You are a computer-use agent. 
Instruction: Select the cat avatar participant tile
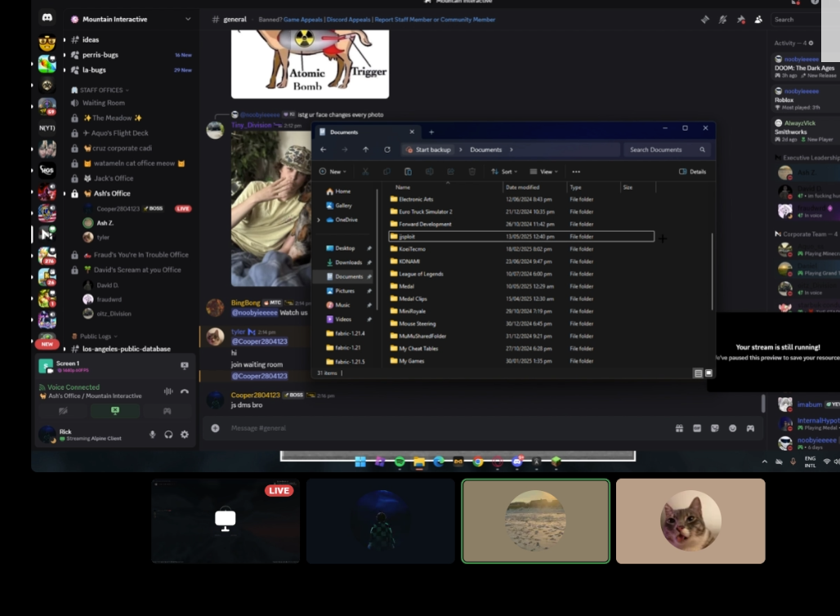click(690, 521)
